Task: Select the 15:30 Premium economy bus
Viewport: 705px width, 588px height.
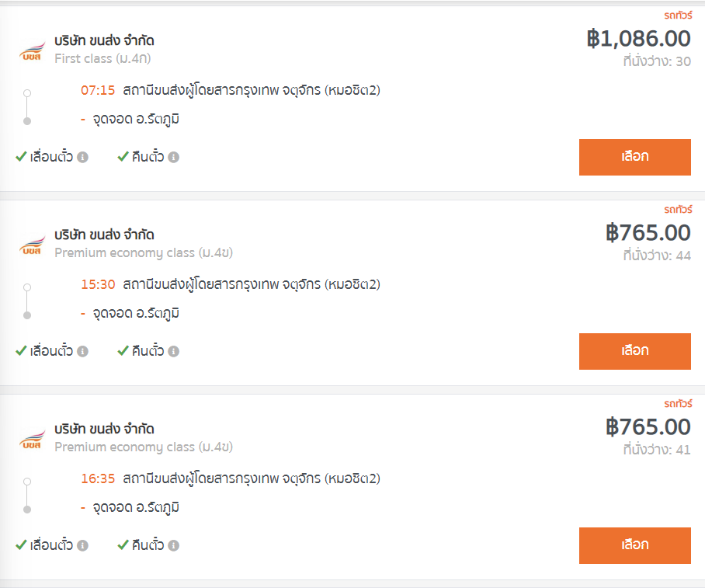Action: click(634, 351)
